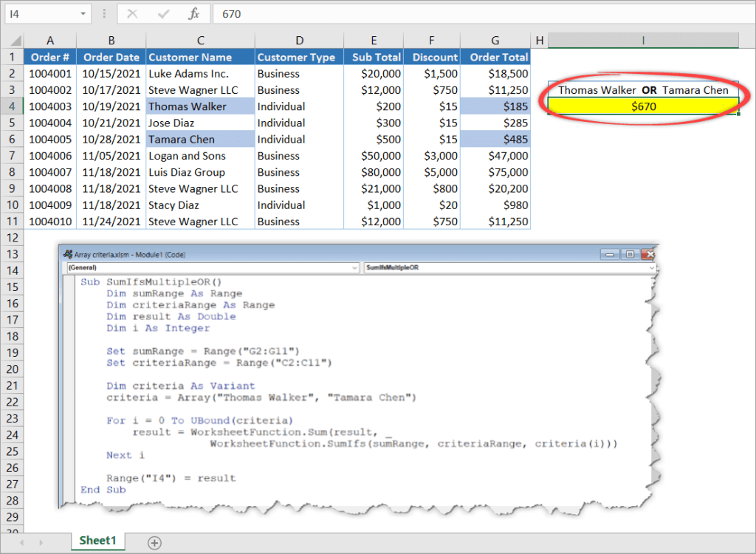Click the Cancel (X) icon beside formula bar
The image size is (756, 554).
134,13
